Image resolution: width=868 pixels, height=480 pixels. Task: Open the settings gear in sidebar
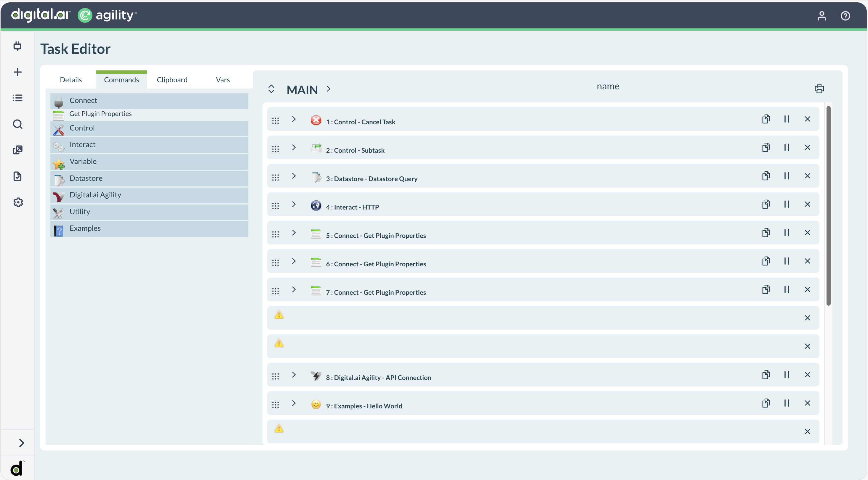[18, 202]
